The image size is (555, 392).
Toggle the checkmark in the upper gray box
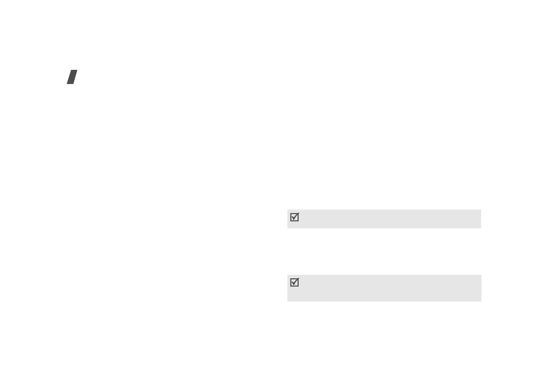[295, 217]
